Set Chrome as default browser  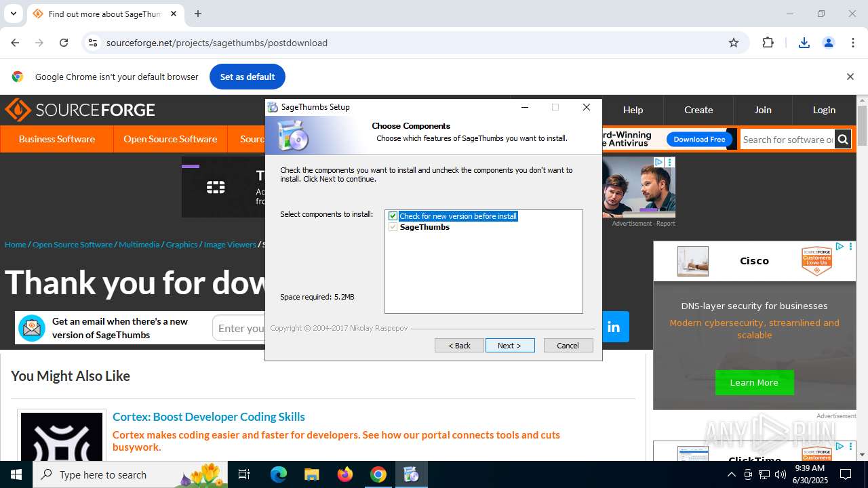pyautogui.click(x=248, y=77)
